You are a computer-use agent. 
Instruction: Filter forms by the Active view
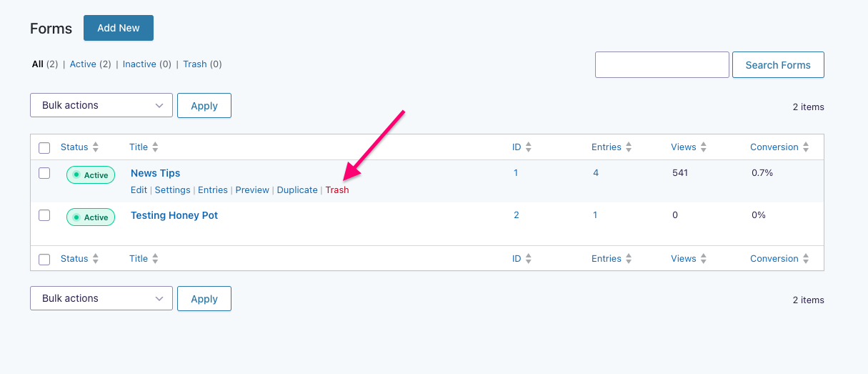point(83,64)
